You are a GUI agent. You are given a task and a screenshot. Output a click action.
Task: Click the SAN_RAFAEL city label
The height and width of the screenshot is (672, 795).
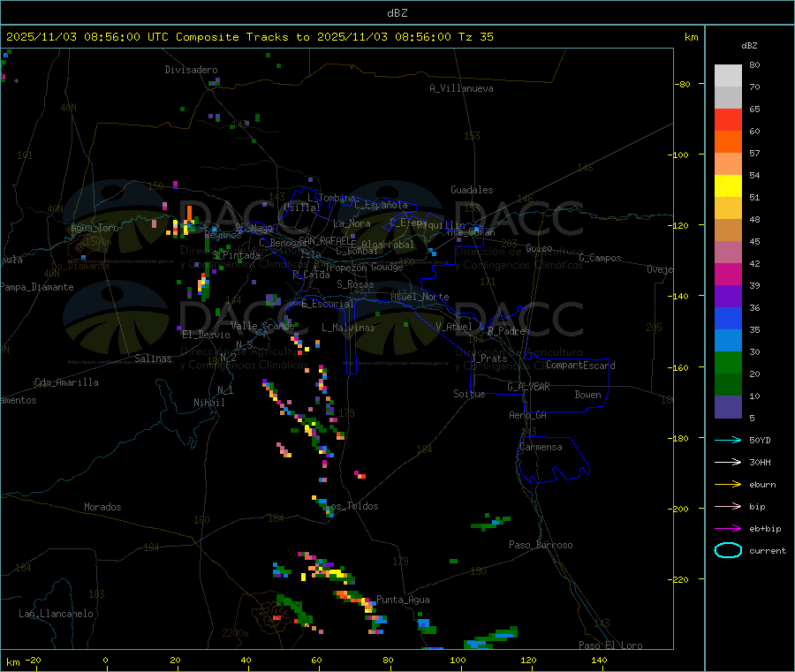coord(324,240)
